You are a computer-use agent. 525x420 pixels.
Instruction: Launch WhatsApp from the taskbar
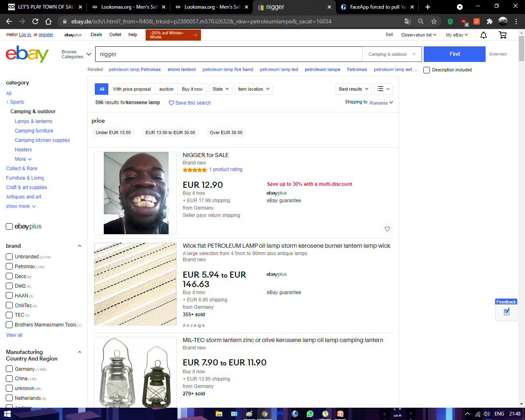(310, 414)
